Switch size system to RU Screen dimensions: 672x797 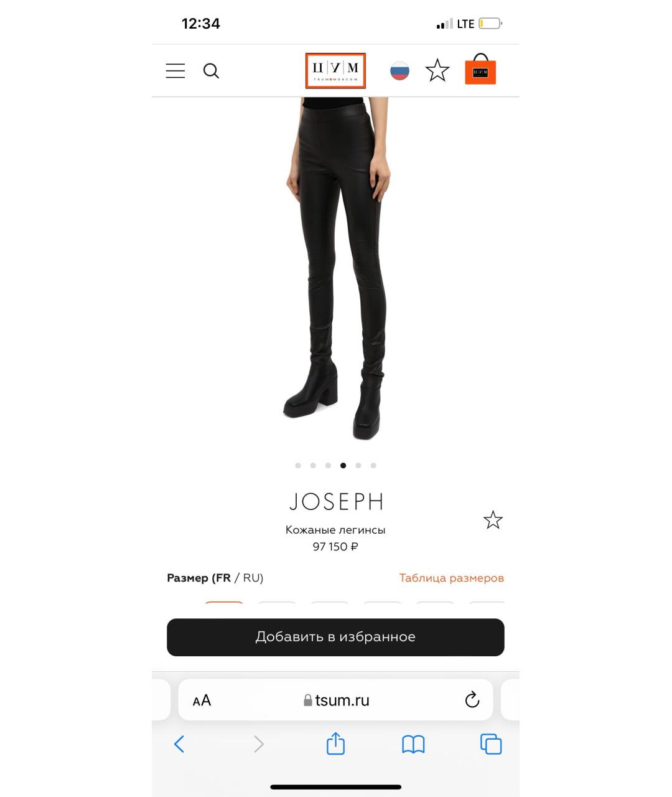[253, 578]
